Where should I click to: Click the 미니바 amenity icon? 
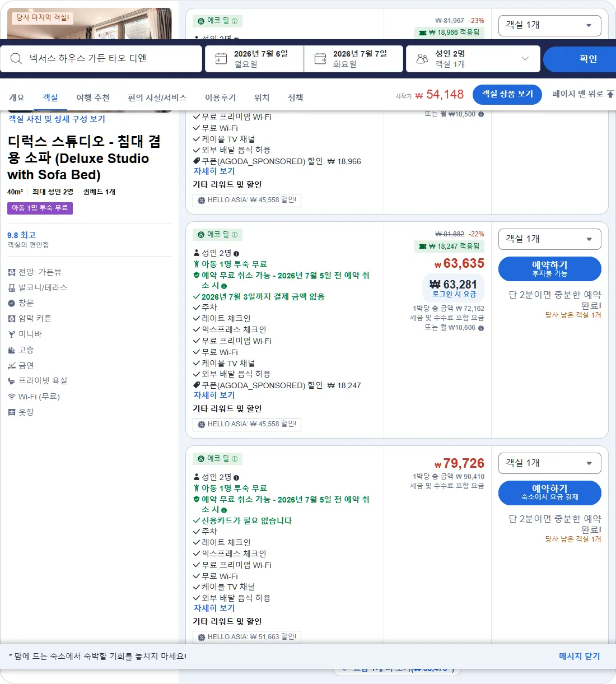click(12, 334)
